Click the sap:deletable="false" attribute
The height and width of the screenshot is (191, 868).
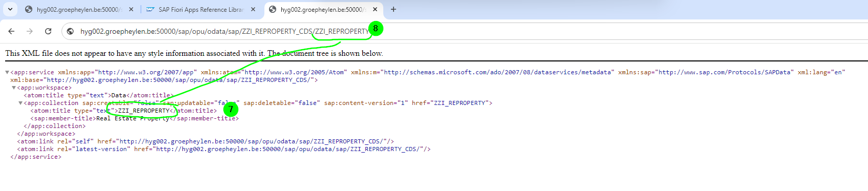(x=282, y=103)
